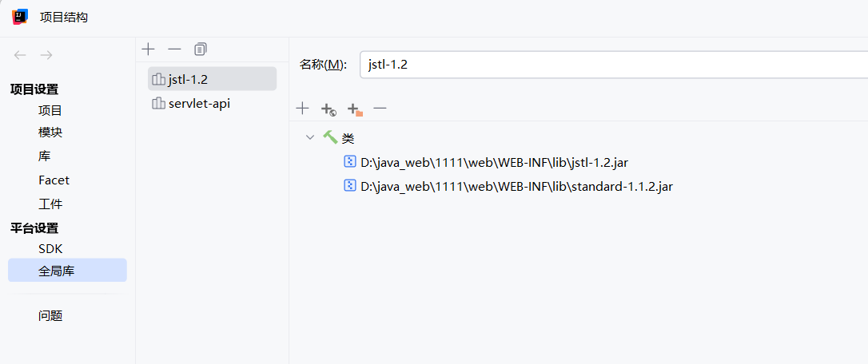This screenshot has width=868, height=364.
Task: Select the standard-1.1.2.jar path row
Action: (x=516, y=187)
